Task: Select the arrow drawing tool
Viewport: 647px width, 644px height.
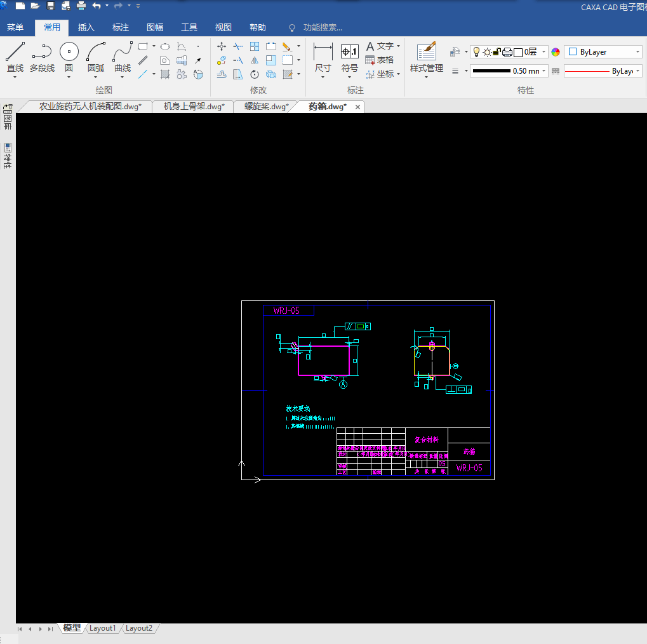Action: [x=198, y=60]
